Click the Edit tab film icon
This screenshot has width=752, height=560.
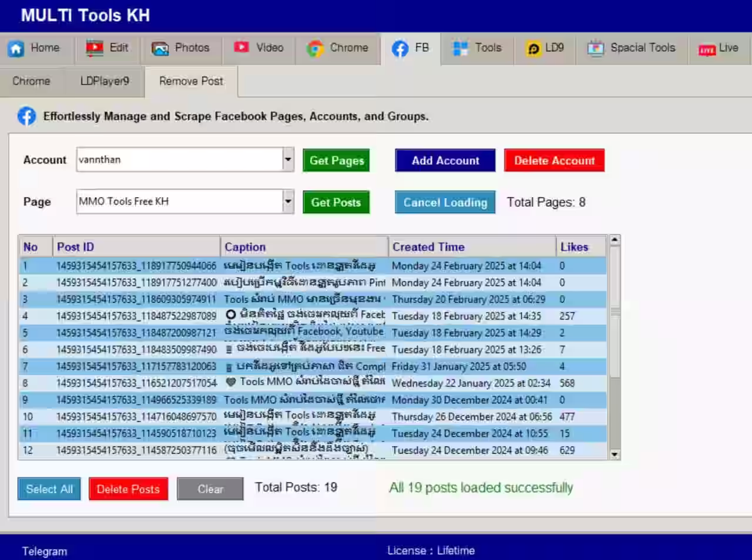pos(94,48)
